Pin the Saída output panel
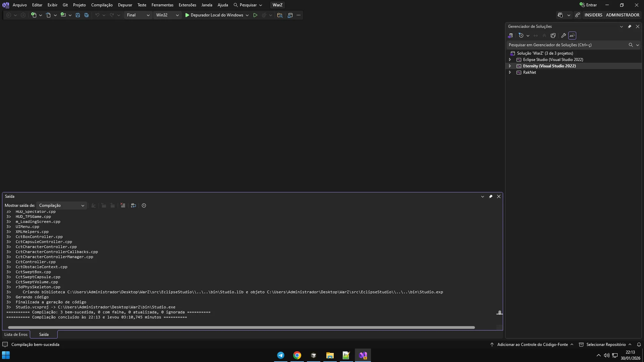 pos(491,196)
